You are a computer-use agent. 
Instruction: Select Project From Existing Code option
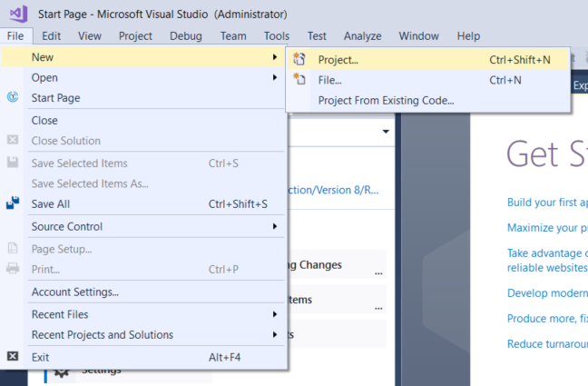pyautogui.click(x=386, y=101)
